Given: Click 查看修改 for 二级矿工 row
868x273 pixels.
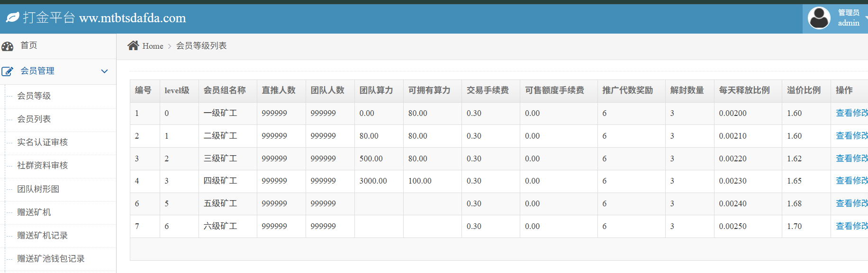Looking at the screenshot, I should (852, 136).
